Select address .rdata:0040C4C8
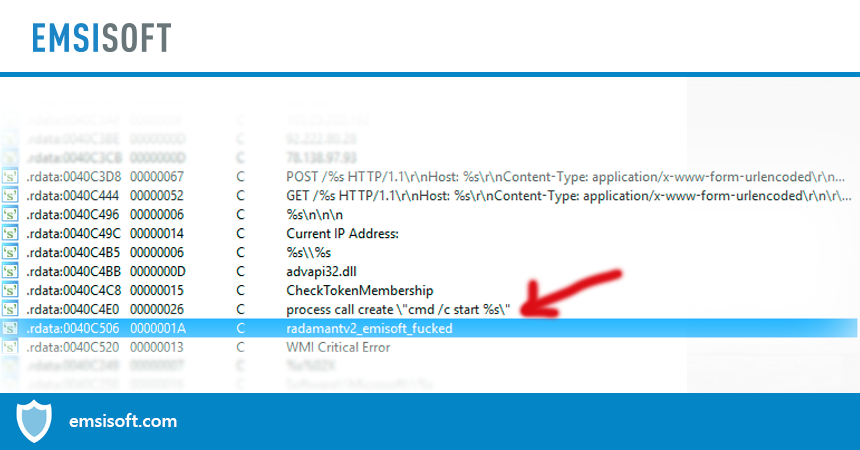The height and width of the screenshot is (450, 860). pyautogui.click(x=73, y=290)
